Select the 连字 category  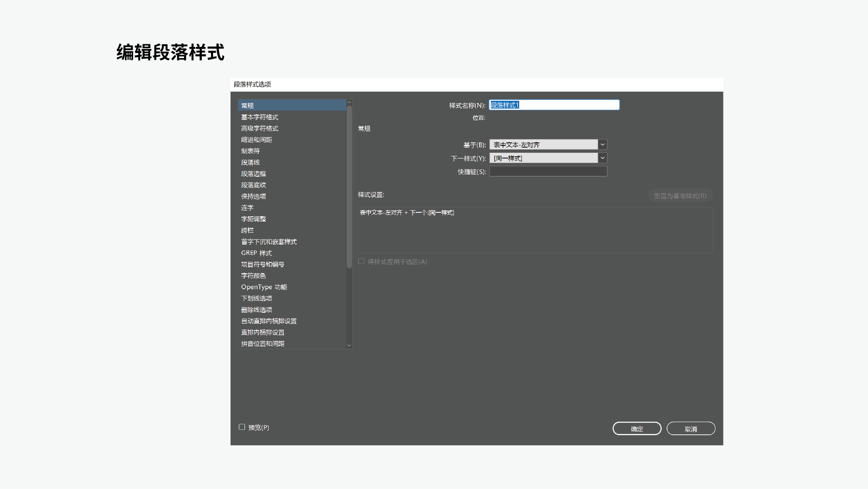[x=292, y=208]
